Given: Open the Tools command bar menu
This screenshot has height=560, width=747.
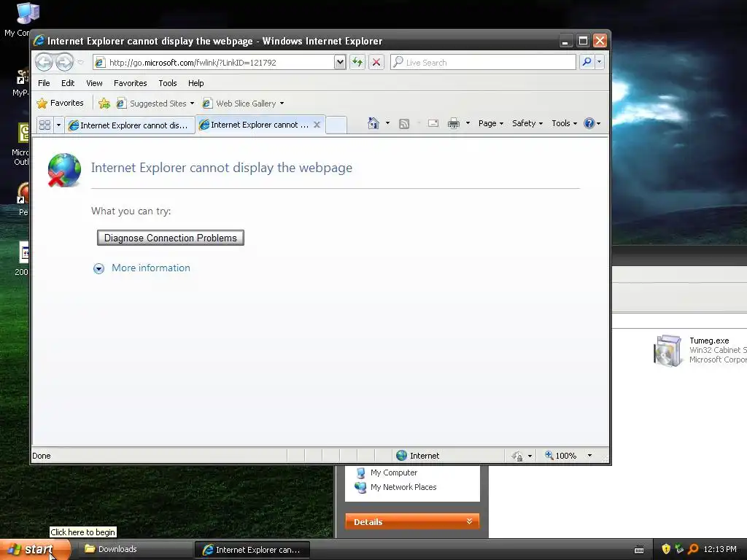Looking at the screenshot, I should pyautogui.click(x=564, y=123).
